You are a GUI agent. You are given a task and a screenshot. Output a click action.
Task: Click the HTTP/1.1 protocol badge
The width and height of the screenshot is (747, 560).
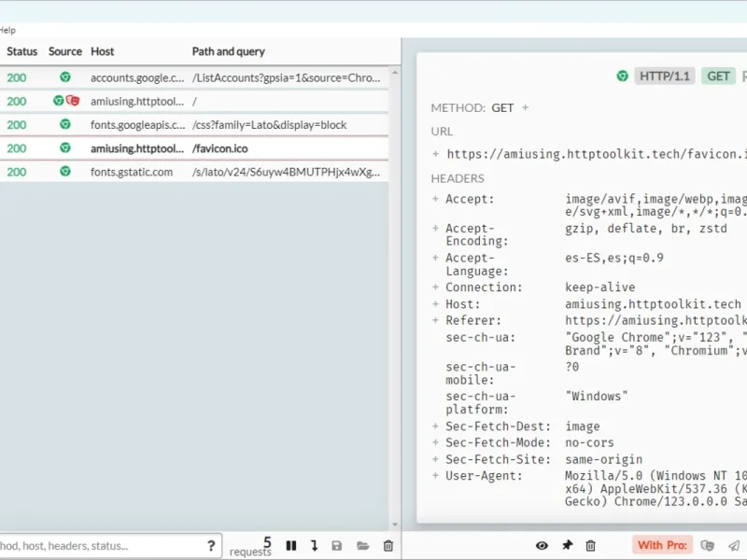click(x=665, y=77)
